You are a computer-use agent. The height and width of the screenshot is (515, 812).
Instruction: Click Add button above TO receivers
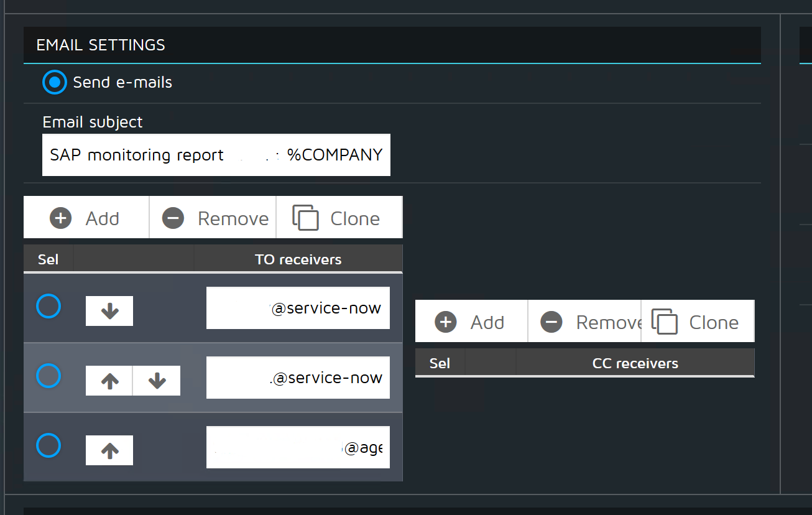coord(86,218)
